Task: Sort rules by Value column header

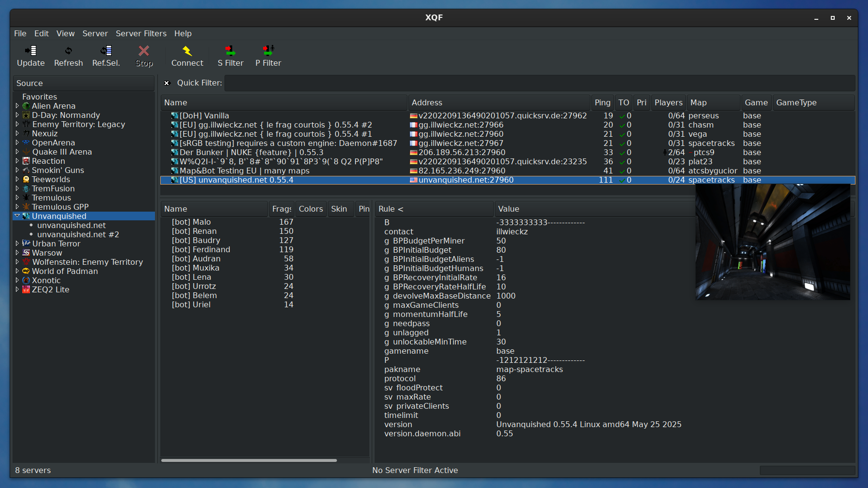Action: (x=595, y=209)
